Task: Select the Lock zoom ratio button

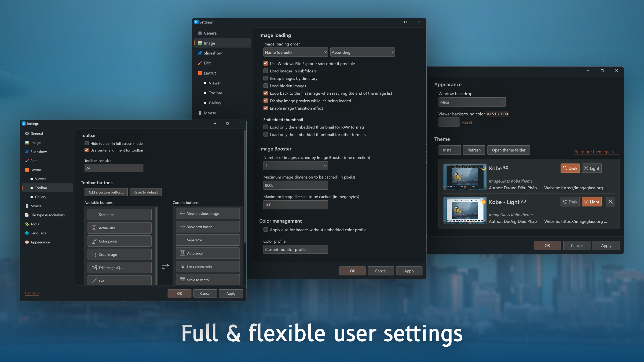Action: click(x=207, y=266)
